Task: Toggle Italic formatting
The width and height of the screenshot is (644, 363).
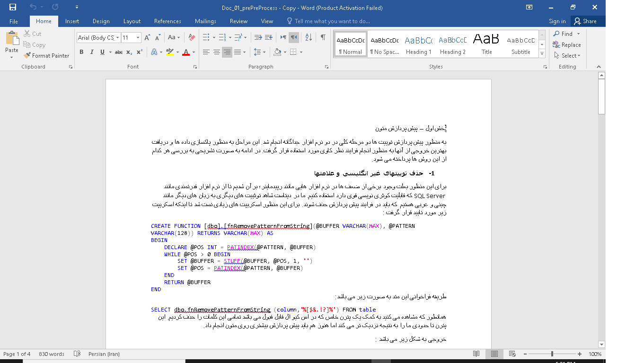Action: point(92,52)
